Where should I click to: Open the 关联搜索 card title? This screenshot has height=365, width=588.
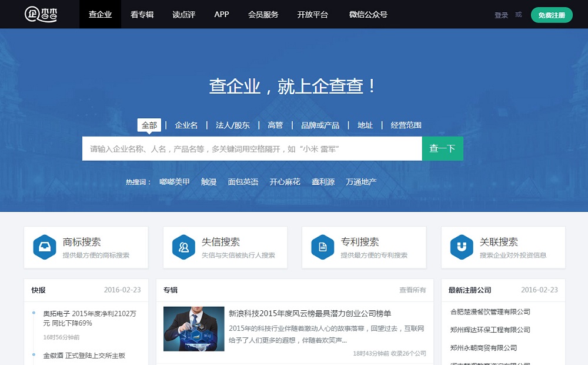click(499, 242)
